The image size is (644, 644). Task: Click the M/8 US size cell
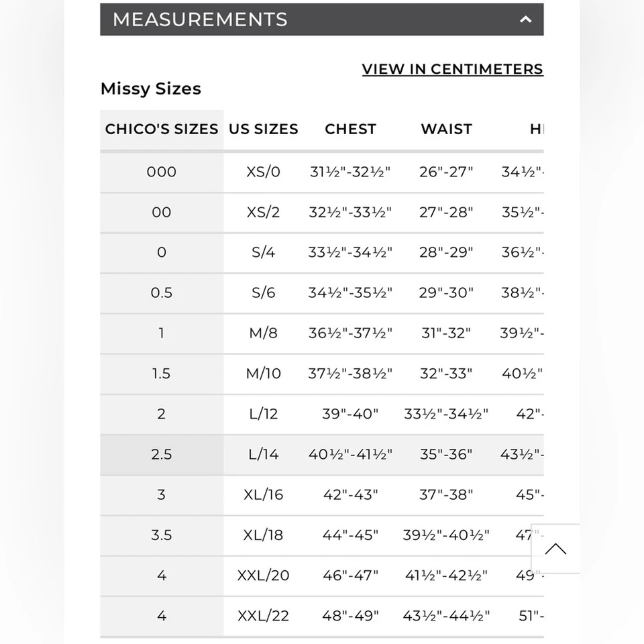(x=263, y=333)
